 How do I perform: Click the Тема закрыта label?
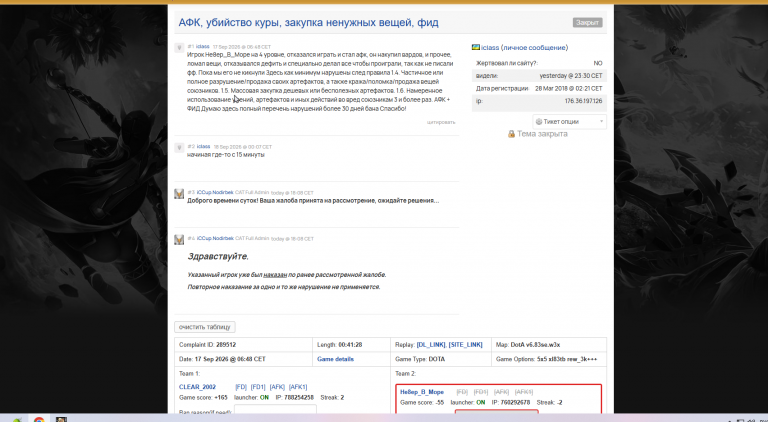point(542,134)
